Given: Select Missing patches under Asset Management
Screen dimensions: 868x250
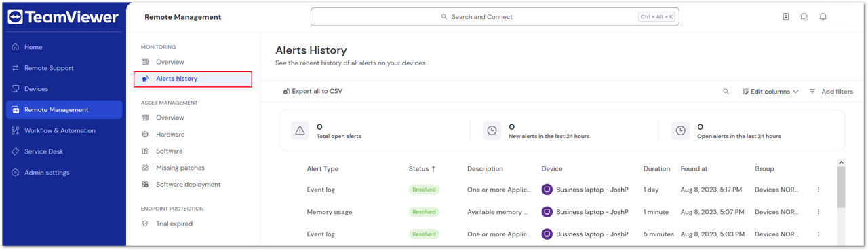Looking at the screenshot, I should 180,168.
